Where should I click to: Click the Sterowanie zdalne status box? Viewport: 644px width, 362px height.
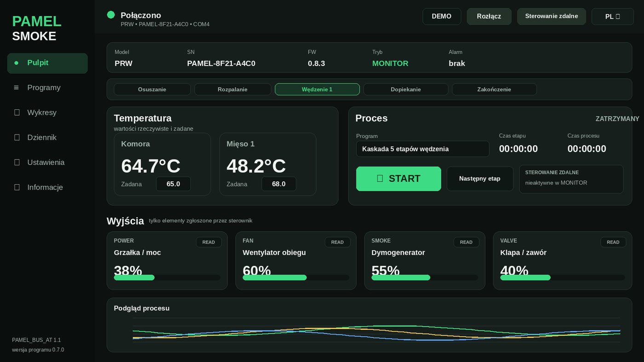pyautogui.click(x=571, y=179)
